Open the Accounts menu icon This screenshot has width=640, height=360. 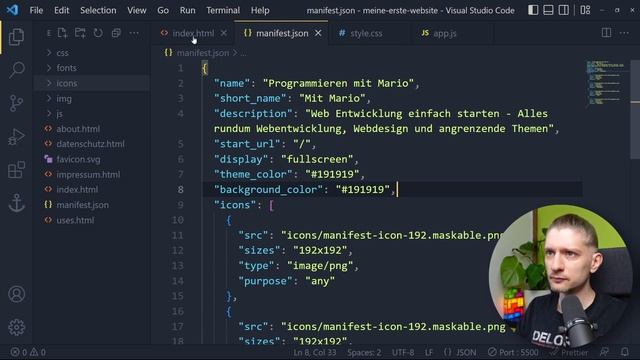[16, 294]
